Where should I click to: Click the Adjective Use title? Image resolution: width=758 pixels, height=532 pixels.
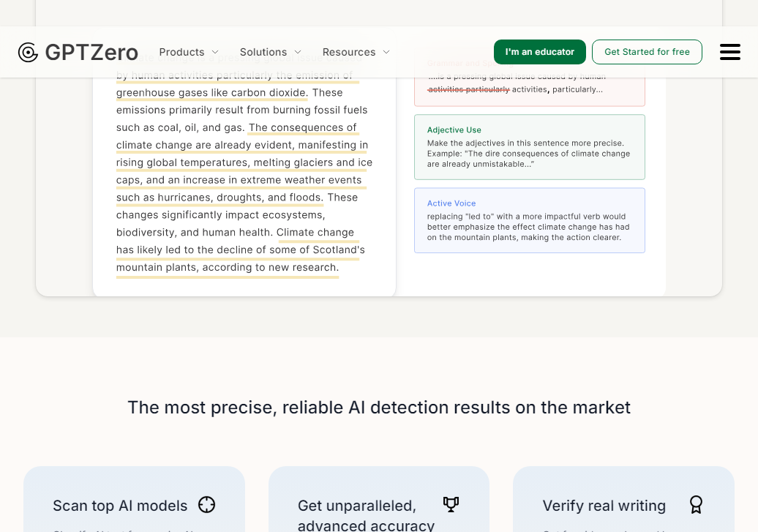[x=454, y=130]
